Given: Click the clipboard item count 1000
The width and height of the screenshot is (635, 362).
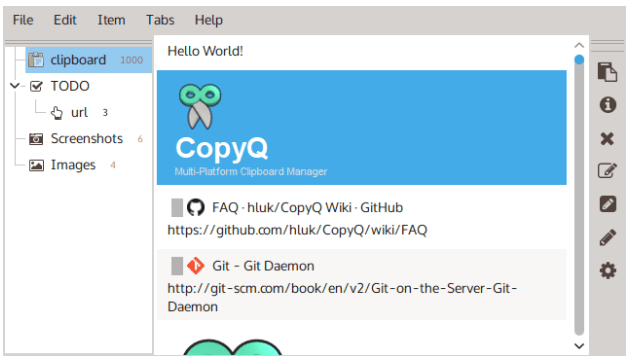Looking at the screenshot, I should pos(132,60).
